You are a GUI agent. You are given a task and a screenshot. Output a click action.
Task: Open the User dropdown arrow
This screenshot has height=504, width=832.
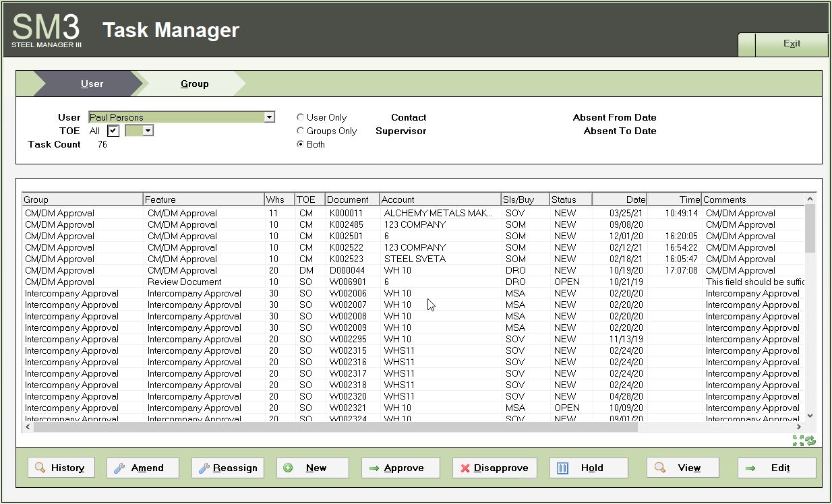click(x=270, y=117)
